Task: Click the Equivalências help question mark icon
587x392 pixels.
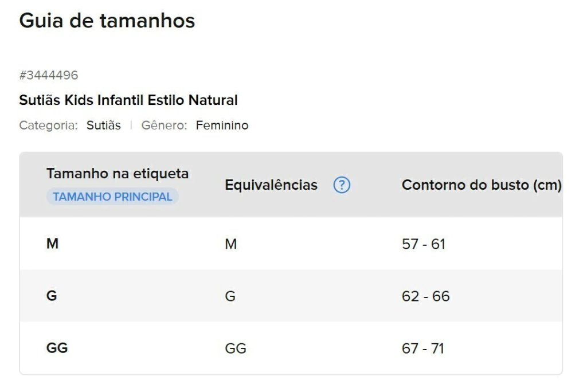Action: coord(342,185)
